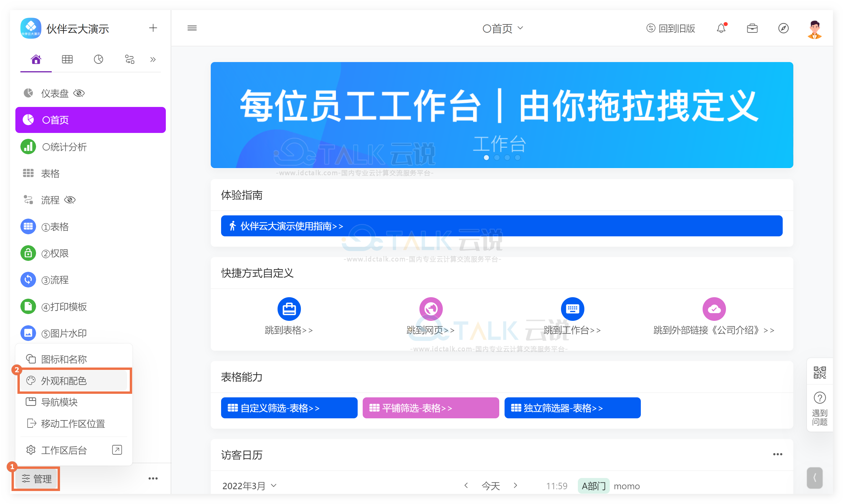Image resolution: width=843 pixels, height=504 pixels.
Task: Select O首页 in sidebar
Action: [90, 120]
